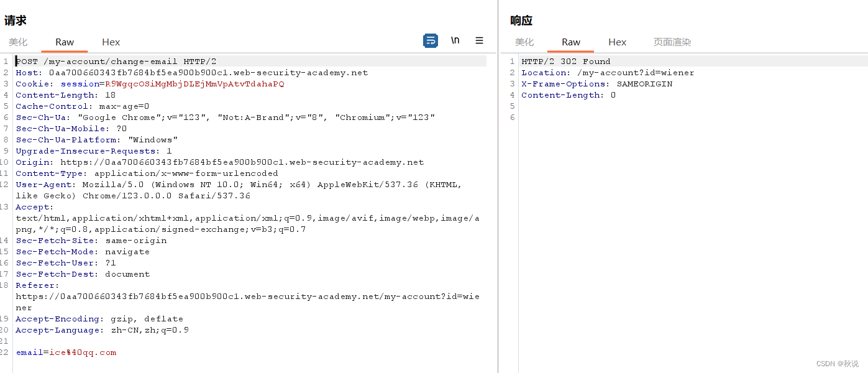Click the POST /my-account/change-email request line
This screenshot has width=868, height=373.
point(116,62)
